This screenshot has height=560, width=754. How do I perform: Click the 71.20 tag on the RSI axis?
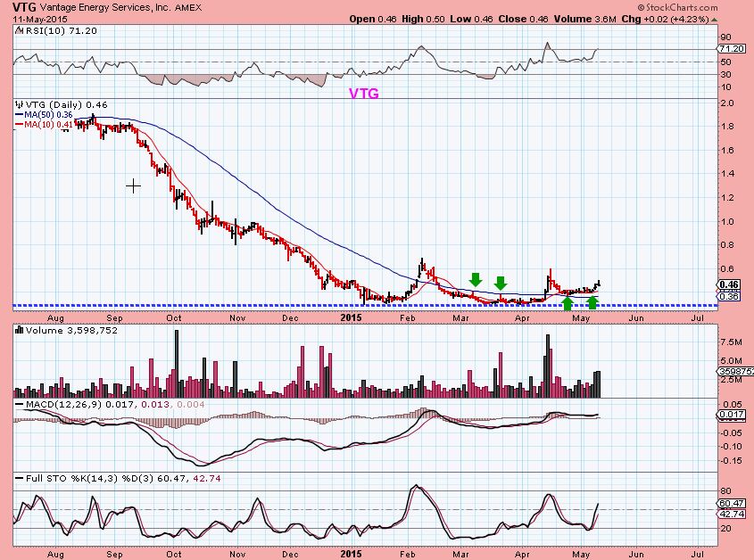(732, 48)
